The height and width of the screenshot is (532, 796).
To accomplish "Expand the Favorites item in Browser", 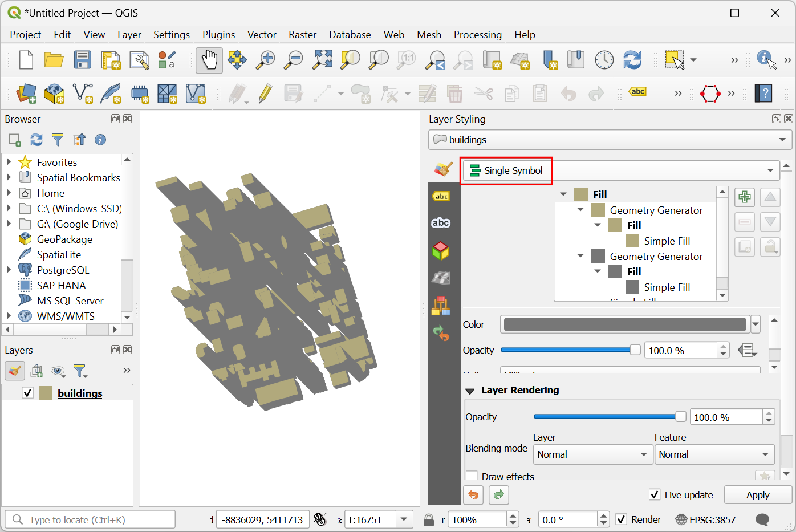I will pyautogui.click(x=9, y=163).
